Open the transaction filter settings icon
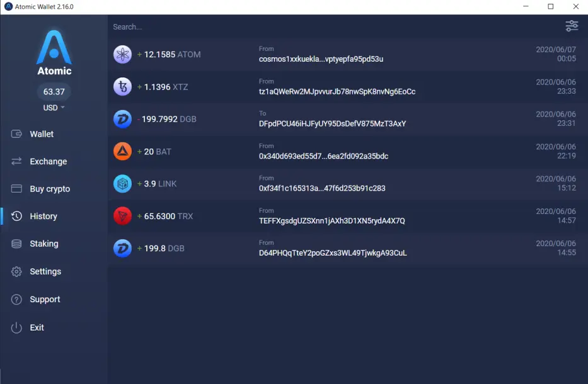Image resolution: width=588 pixels, height=384 pixels. [x=572, y=26]
